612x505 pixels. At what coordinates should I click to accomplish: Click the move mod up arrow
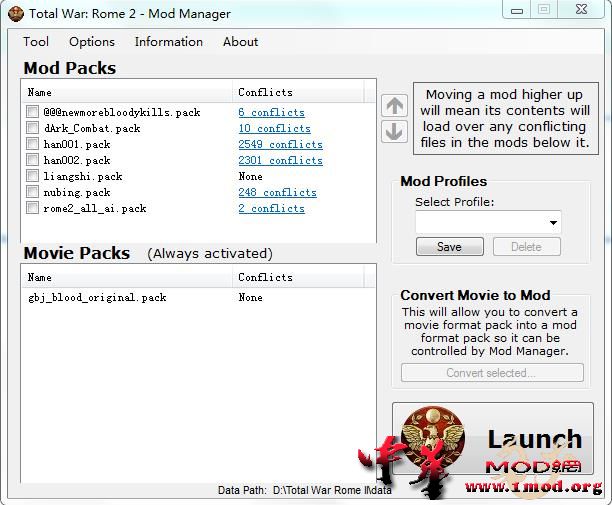click(394, 106)
